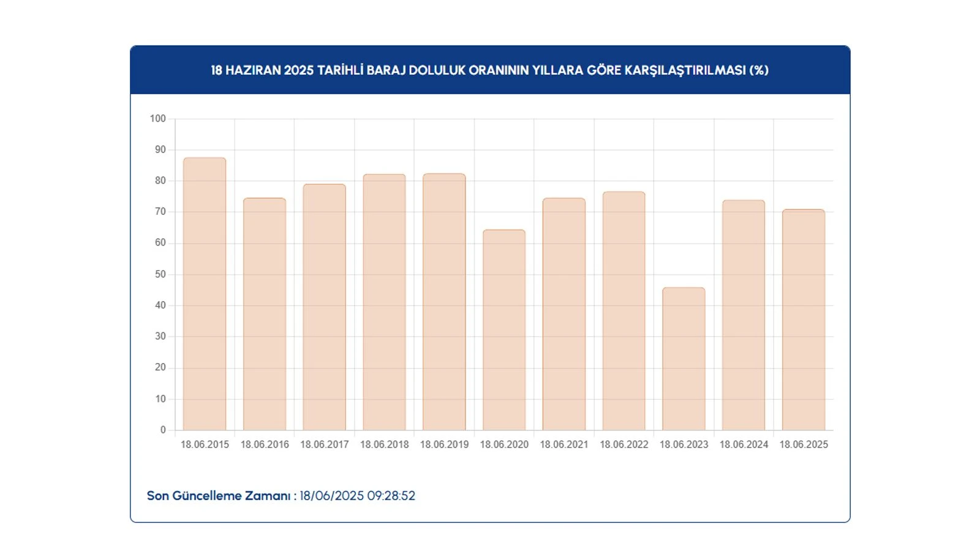Select the bar for 18.06.2018
Image resolution: width=980 pixels, height=551 pixels.
[384, 302]
